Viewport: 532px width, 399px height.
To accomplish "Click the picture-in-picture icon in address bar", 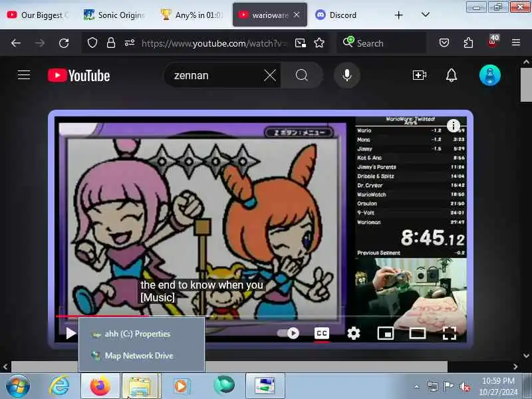I will [x=301, y=43].
